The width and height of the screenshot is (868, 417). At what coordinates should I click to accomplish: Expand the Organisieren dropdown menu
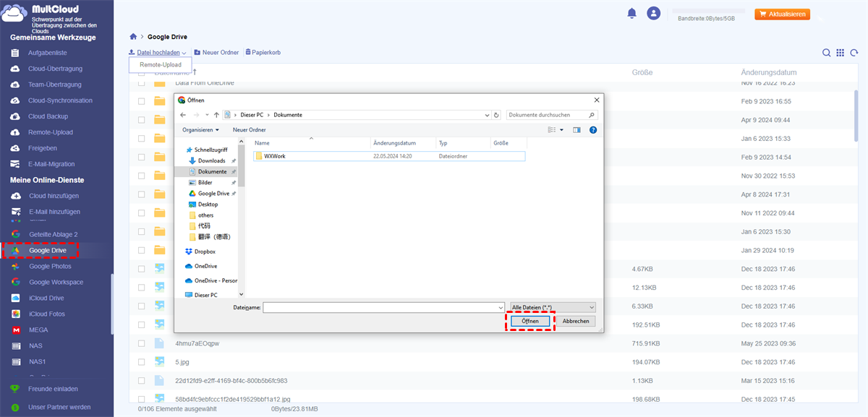click(201, 130)
